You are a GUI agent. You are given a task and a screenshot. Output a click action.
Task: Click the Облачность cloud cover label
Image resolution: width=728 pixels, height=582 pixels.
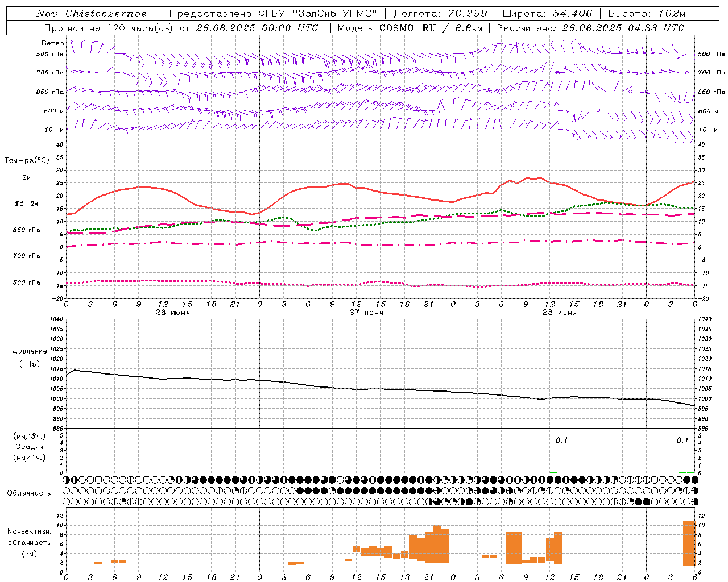[29, 493]
